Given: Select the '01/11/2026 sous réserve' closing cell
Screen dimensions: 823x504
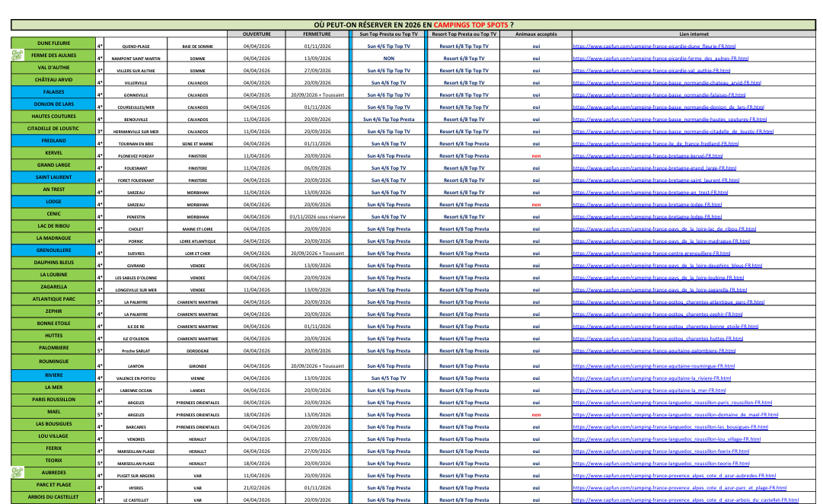Looking at the screenshot, I should click(x=317, y=217).
